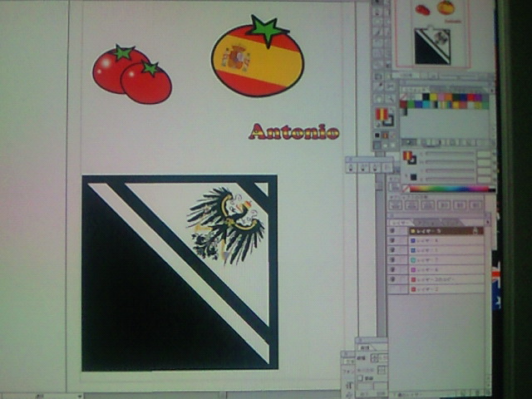Click the first value field beside color sliders
Image resolution: width=532 pixels, height=399 pixels.
click(x=484, y=154)
